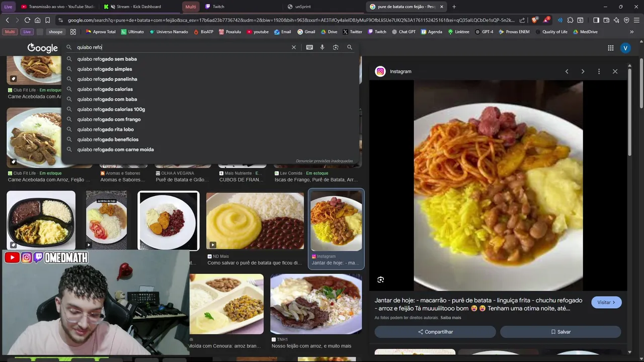Share this page from the address bar
Viewport: 644px width, 362px height.
tap(522, 20)
